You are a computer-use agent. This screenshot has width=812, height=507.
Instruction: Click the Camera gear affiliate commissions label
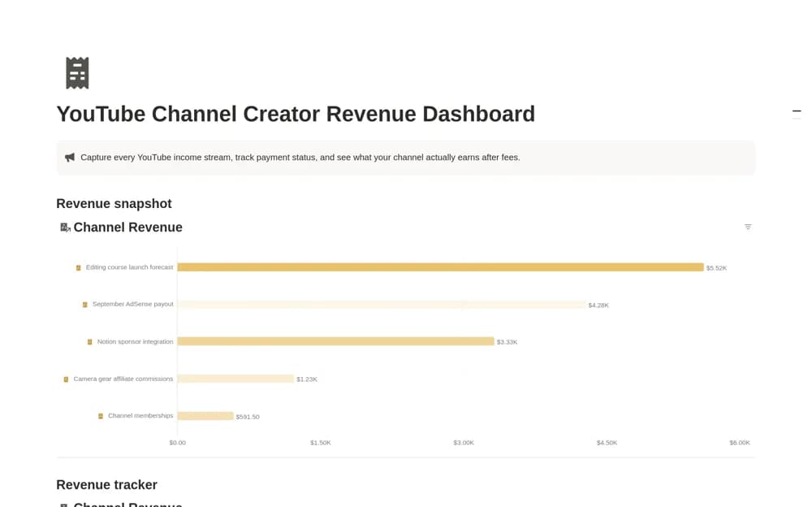click(x=123, y=379)
